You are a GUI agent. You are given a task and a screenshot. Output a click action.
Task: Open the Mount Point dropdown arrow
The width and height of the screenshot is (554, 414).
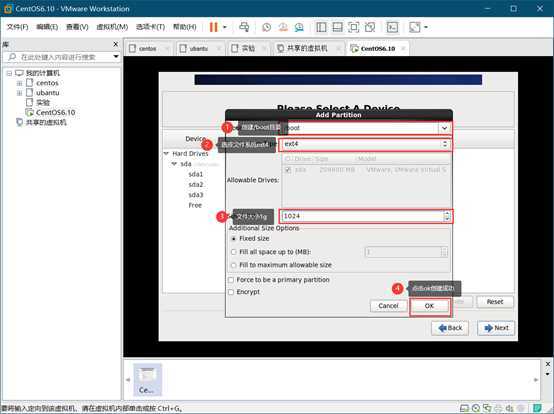tap(444, 128)
